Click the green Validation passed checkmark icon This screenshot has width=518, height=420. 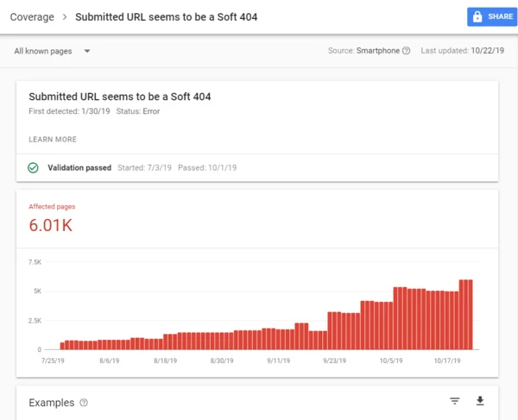pos(33,167)
